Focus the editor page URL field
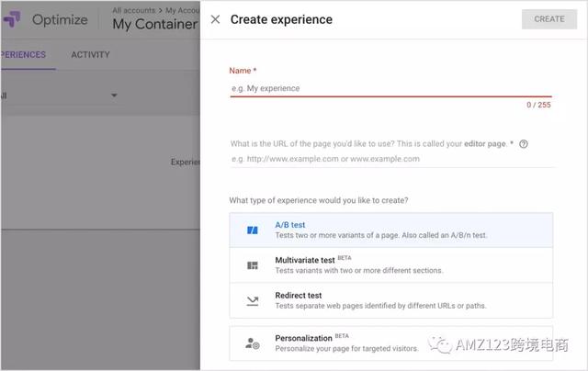 point(390,159)
